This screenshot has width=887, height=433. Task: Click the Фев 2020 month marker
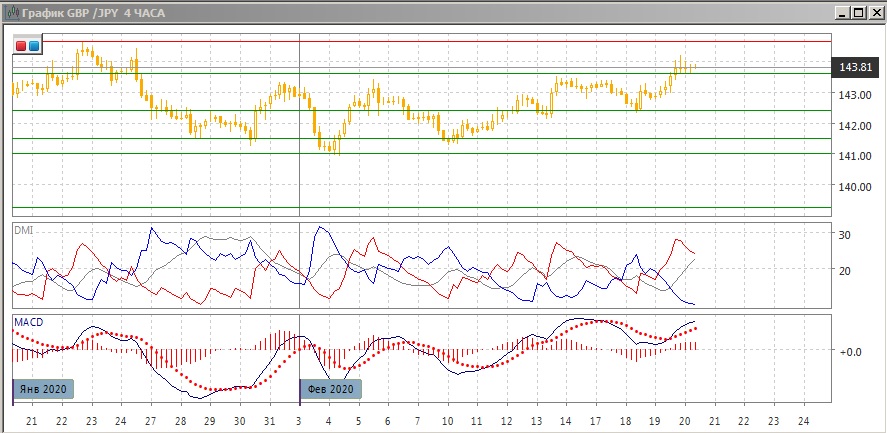click(x=331, y=388)
